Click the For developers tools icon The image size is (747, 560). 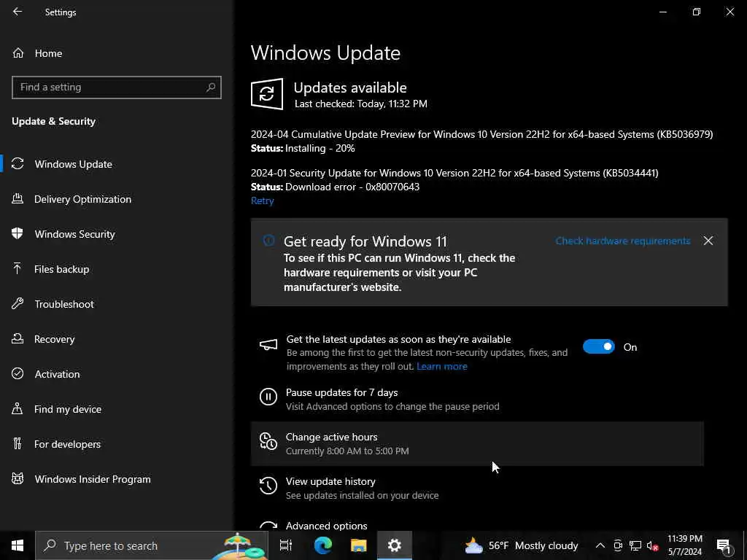click(x=18, y=443)
